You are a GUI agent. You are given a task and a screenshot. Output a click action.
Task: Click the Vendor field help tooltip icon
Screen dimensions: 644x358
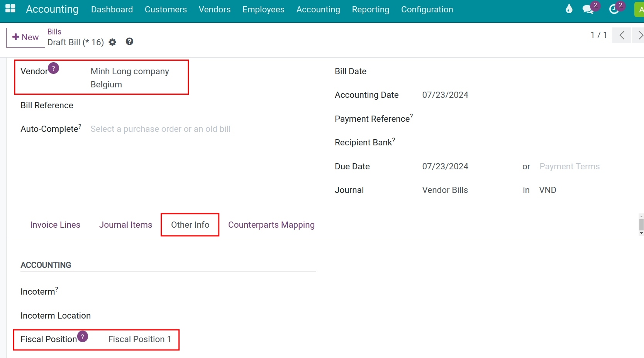pos(54,68)
